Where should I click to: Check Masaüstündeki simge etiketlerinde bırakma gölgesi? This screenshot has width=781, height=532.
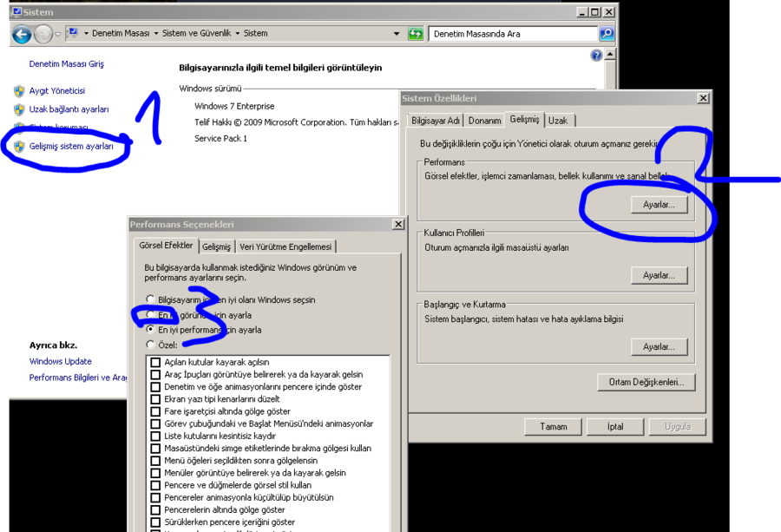155,449
